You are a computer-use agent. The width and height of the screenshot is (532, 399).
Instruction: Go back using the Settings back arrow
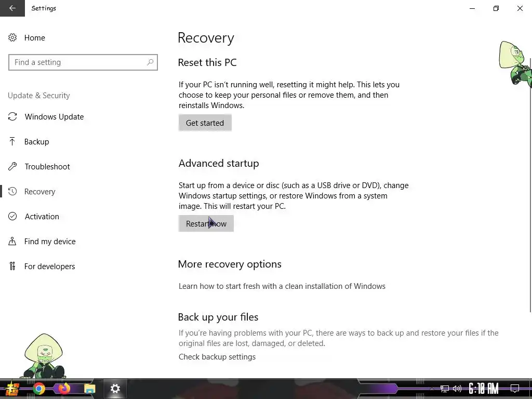pyautogui.click(x=12, y=8)
